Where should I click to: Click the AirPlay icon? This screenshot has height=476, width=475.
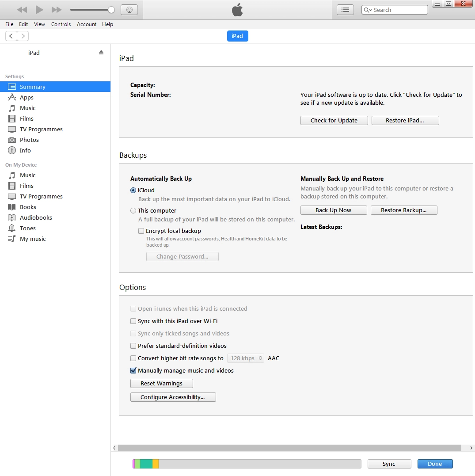click(129, 10)
